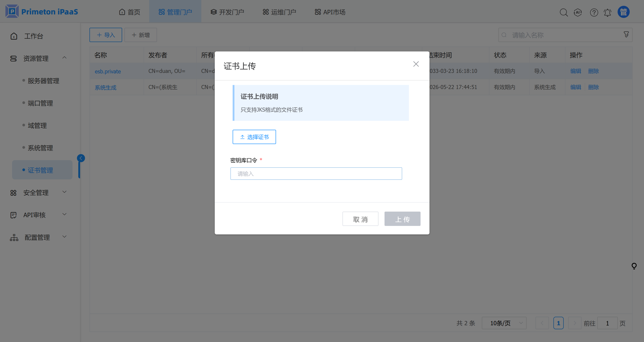
Task: Open the notifications bell
Action: coord(608,12)
